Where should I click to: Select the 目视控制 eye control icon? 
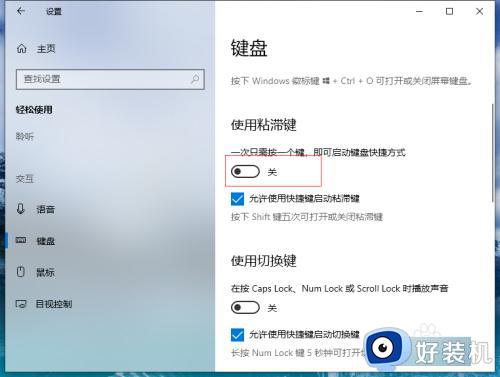[21, 304]
